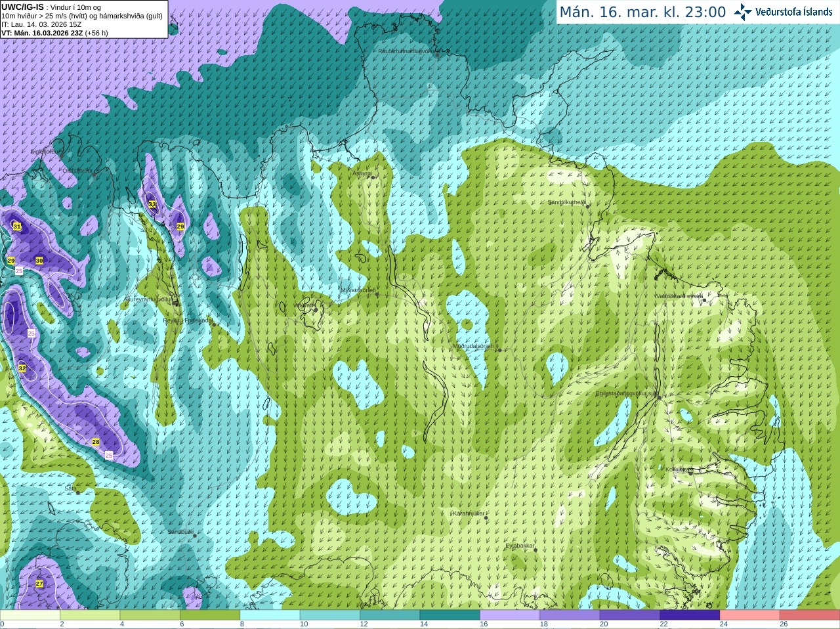Pick the 18–20 m/s purple swatch

click(x=570, y=615)
